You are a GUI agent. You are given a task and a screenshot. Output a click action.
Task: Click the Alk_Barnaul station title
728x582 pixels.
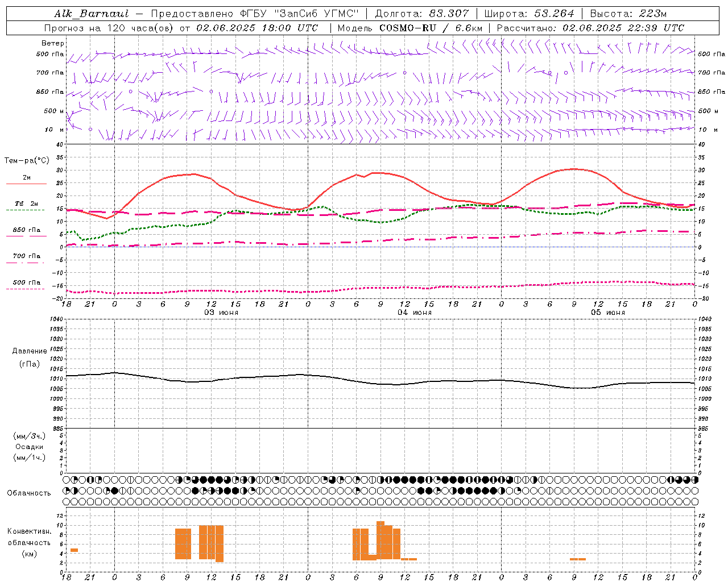91,14
